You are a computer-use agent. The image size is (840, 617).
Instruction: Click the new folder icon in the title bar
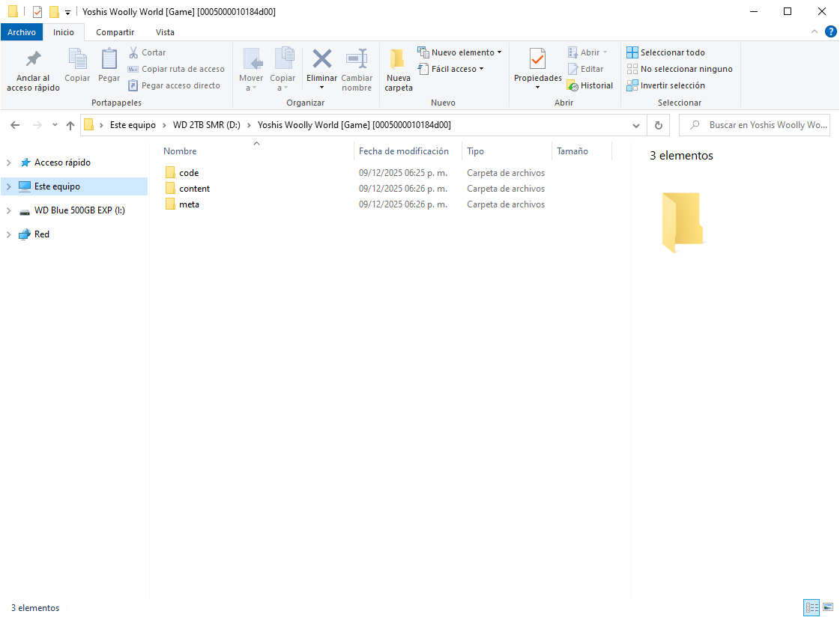(x=54, y=12)
